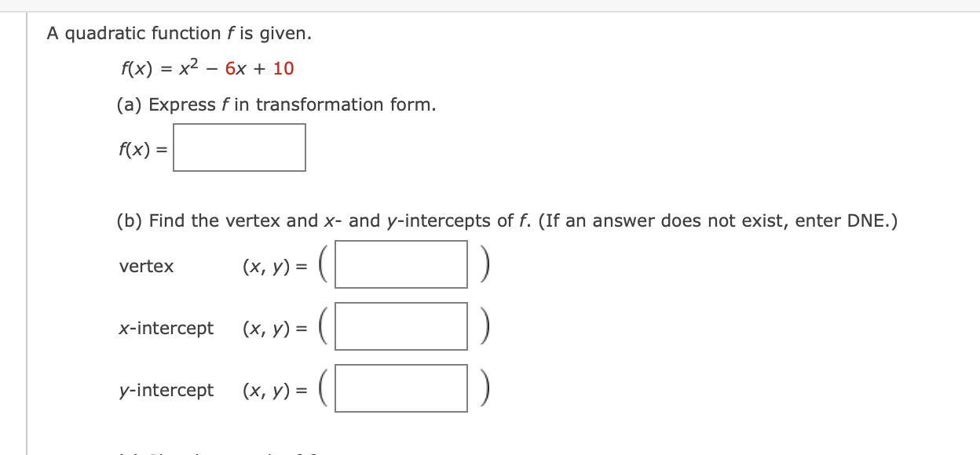
Task: Click the opening parenthesis beside vertex box
Action: 324,264
